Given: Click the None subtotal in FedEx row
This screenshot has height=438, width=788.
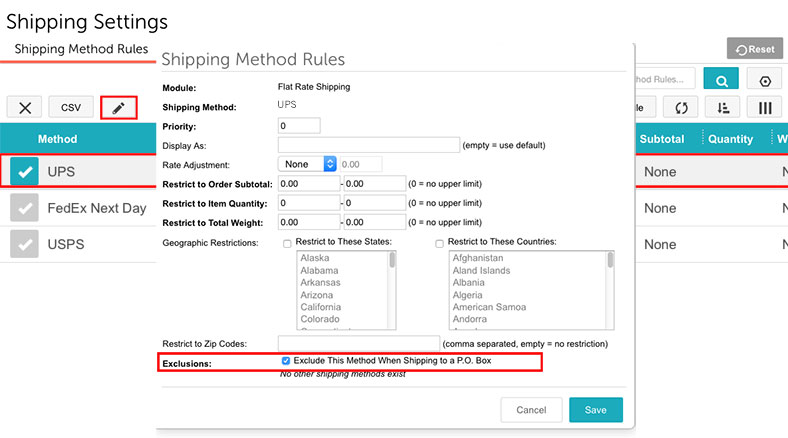Looking at the screenshot, I should 660,208.
